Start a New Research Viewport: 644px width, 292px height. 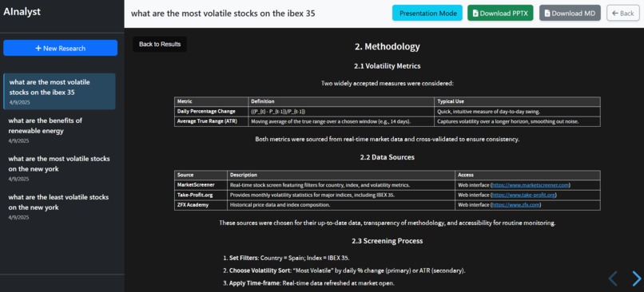tap(61, 48)
